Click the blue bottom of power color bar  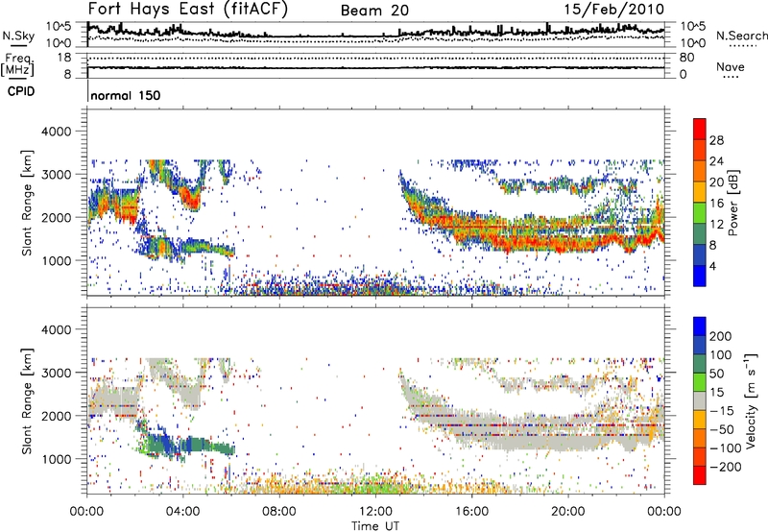coord(700,276)
